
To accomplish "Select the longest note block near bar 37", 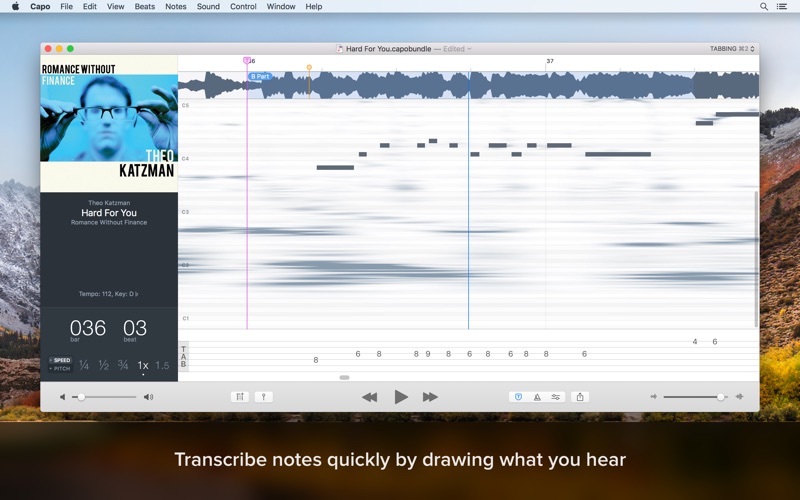I will point(618,154).
